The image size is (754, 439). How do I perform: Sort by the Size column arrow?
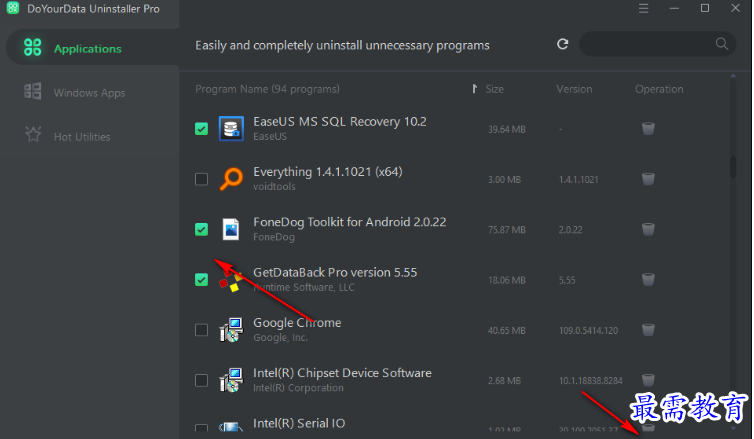tap(475, 89)
